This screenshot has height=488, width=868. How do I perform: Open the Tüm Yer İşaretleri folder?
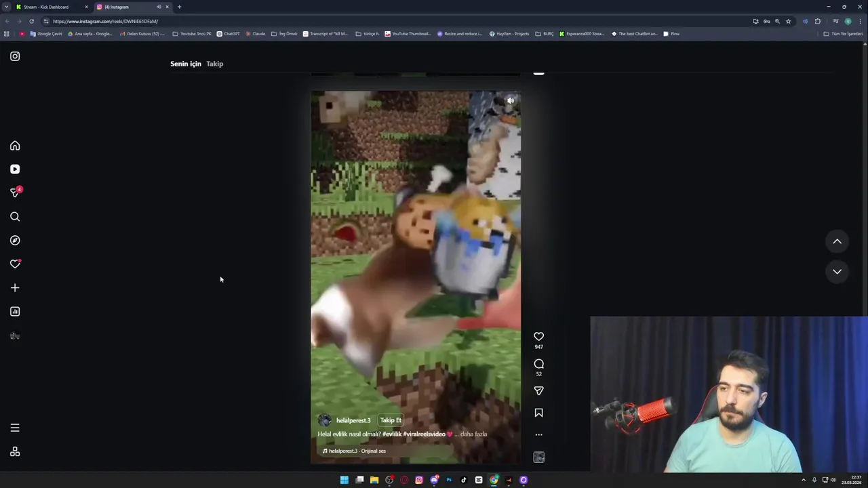(x=843, y=34)
